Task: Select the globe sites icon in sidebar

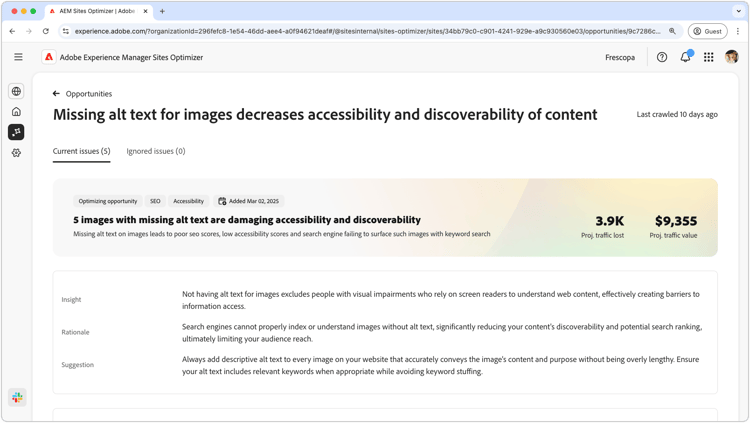Action: point(16,91)
